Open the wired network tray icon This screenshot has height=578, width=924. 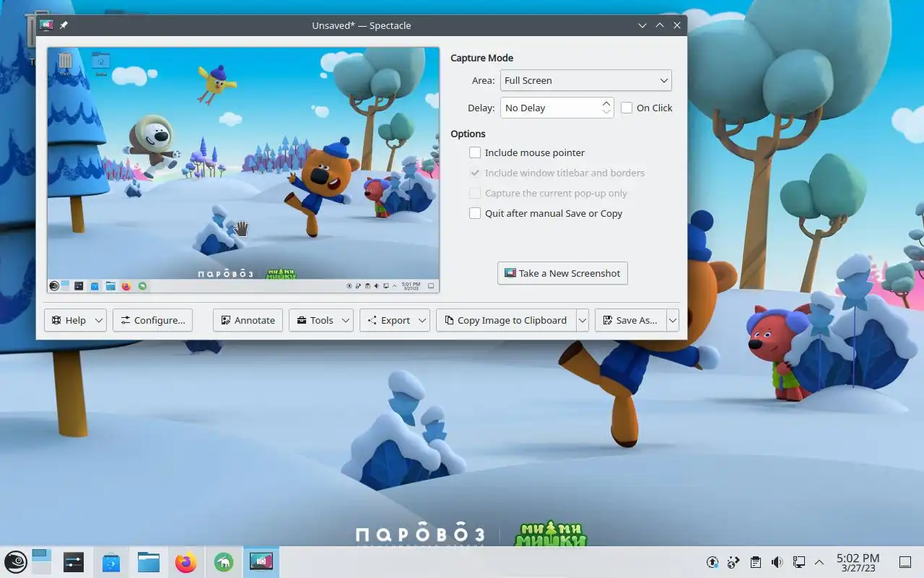click(x=798, y=562)
